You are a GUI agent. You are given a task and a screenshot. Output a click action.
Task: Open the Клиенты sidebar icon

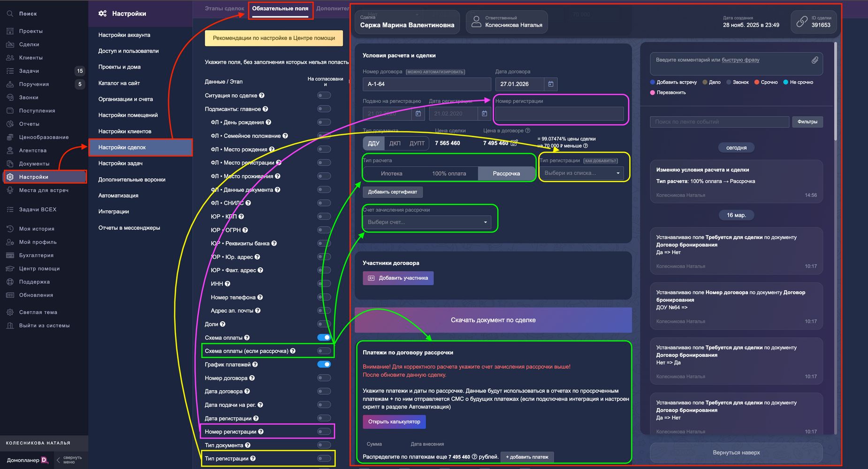coord(10,58)
